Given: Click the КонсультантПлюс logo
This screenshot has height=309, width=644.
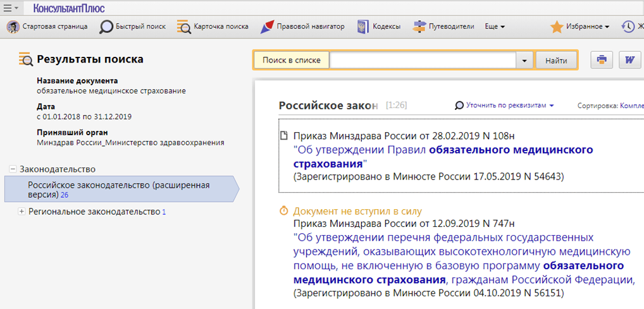Looking at the screenshot, I should click(69, 8).
